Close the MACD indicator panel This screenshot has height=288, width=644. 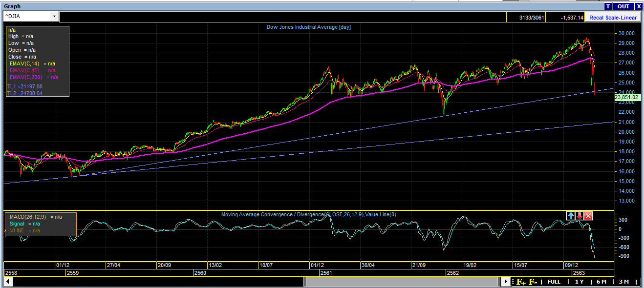pyautogui.click(x=588, y=216)
